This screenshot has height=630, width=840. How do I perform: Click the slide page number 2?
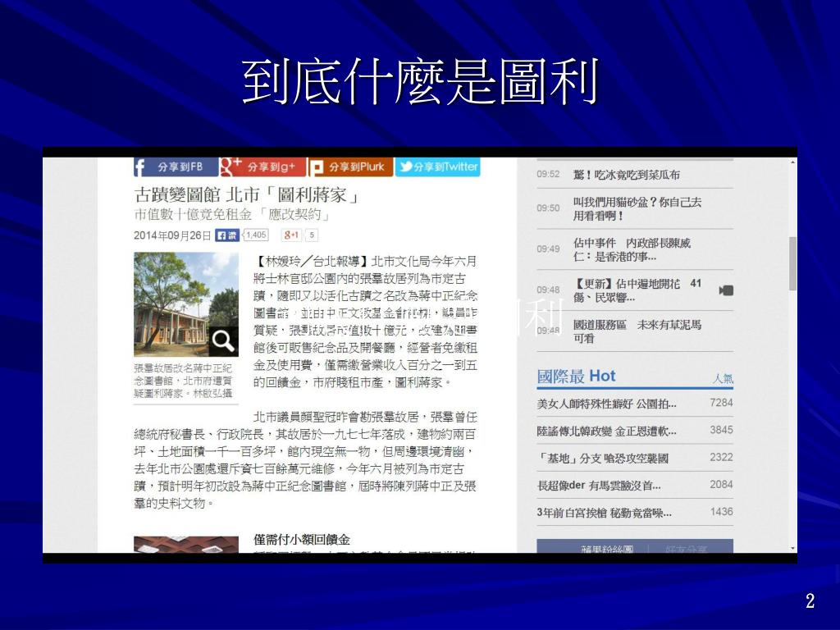(x=810, y=600)
